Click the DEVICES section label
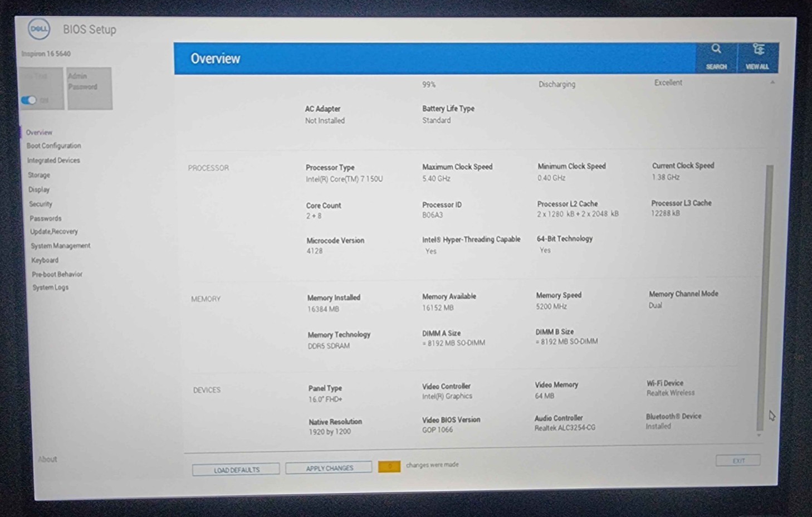812x517 pixels. click(x=207, y=390)
